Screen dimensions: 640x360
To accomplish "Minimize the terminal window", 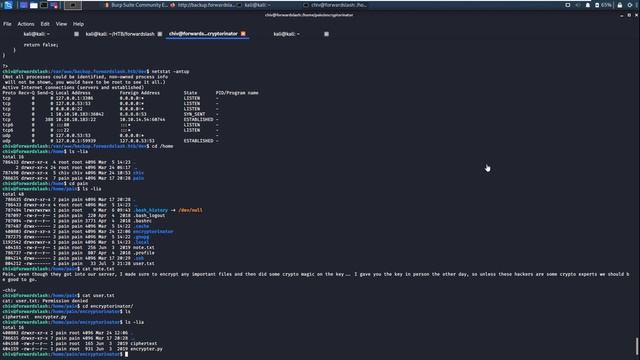I will click(x=622, y=15).
